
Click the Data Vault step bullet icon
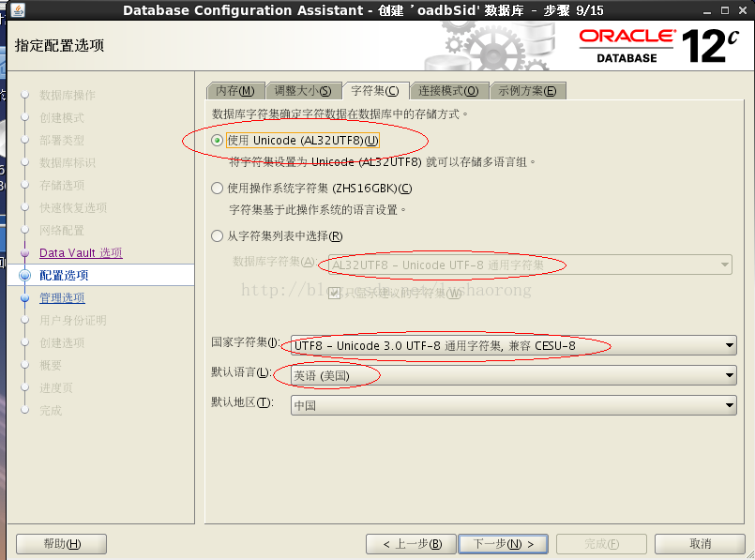[24, 252]
